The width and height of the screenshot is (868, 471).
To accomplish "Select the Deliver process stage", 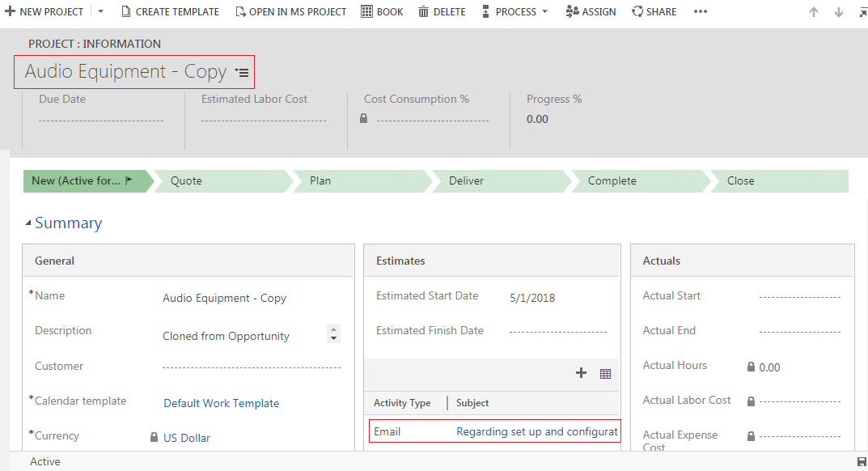I will [502, 180].
